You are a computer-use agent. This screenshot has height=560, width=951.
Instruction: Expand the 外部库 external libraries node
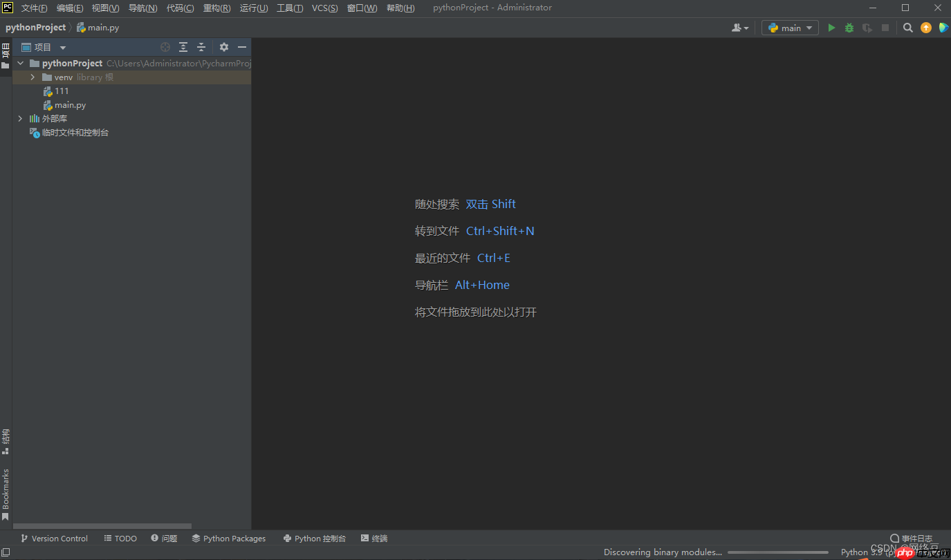(x=20, y=118)
